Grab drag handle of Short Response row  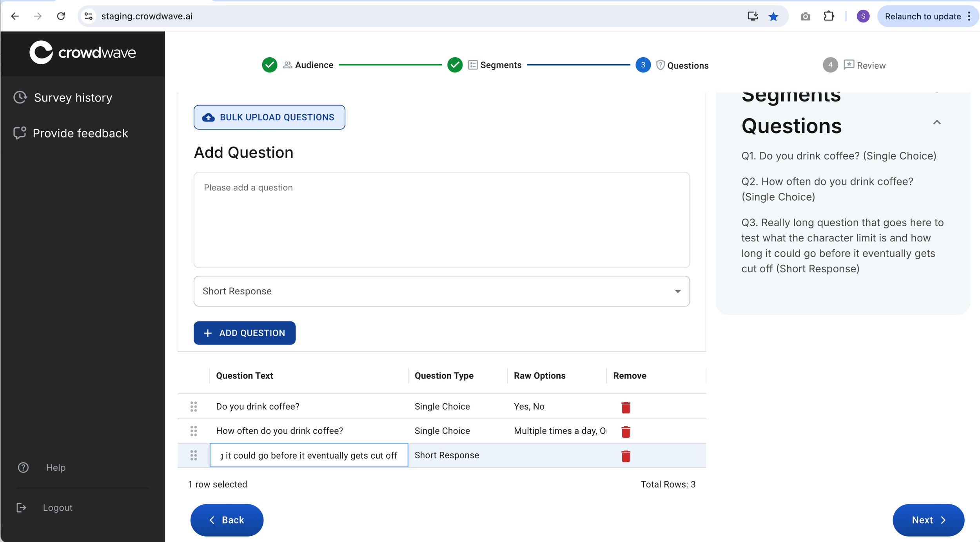194,455
